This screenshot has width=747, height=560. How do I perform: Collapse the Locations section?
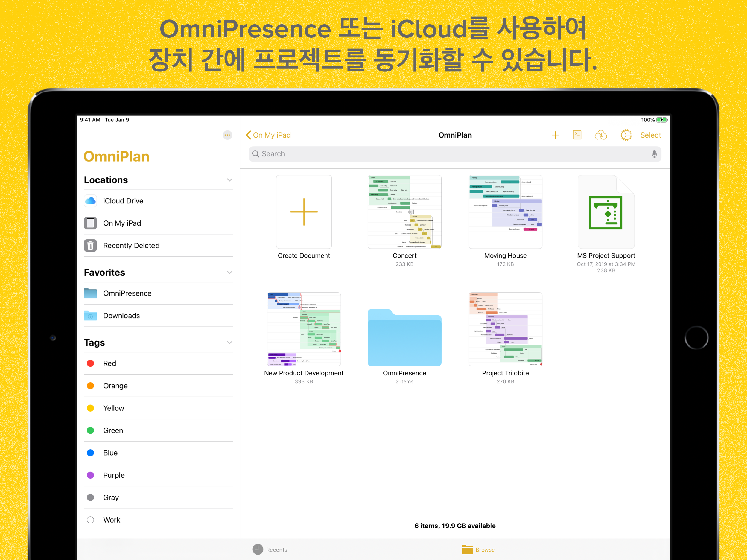coord(230,180)
